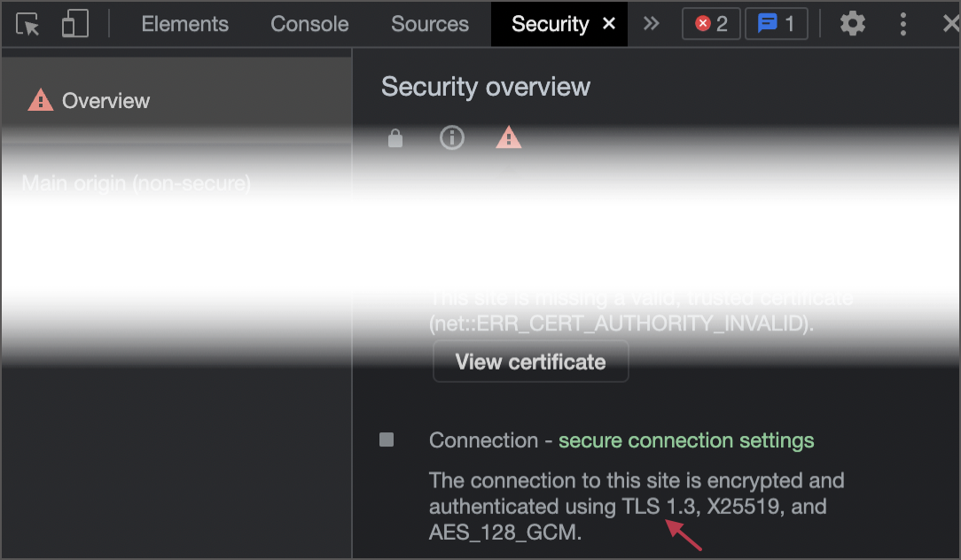Select Overview in the Security sidebar
The width and height of the screenshot is (961, 560).
tap(106, 100)
